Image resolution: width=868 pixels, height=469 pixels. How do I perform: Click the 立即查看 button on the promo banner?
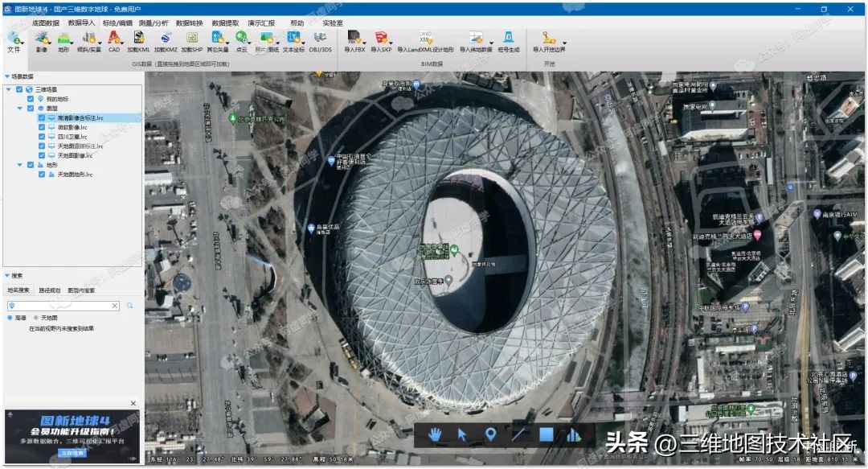click(x=73, y=453)
